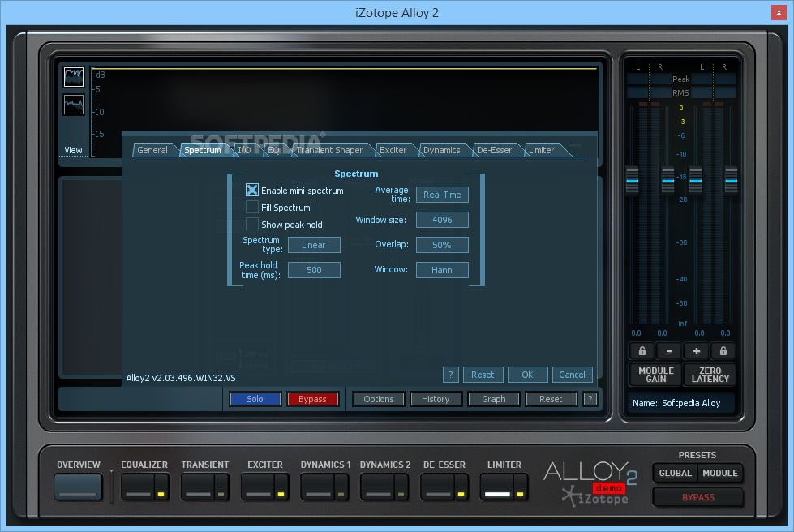Click left output gain fader handle
The image size is (794, 532).
click(696, 180)
